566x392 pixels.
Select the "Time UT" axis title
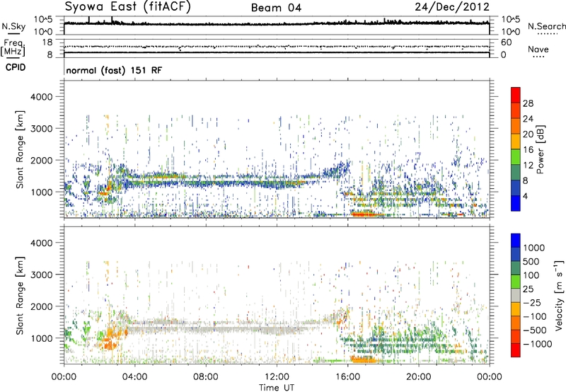click(x=277, y=388)
